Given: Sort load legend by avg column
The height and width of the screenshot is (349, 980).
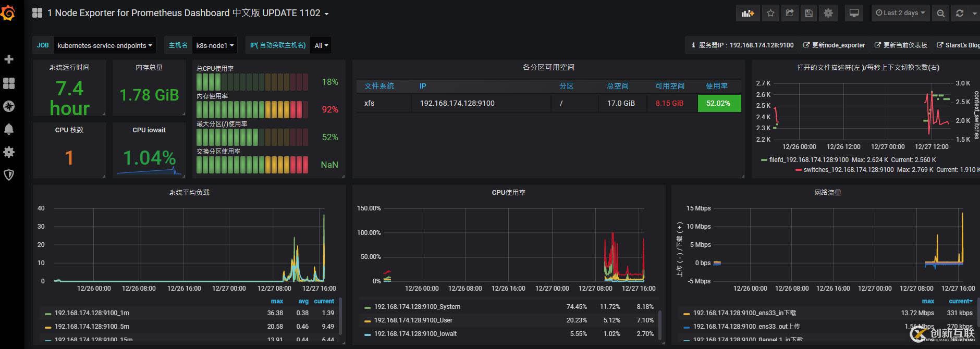Looking at the screenshot, I should click(x=303, y=301).
